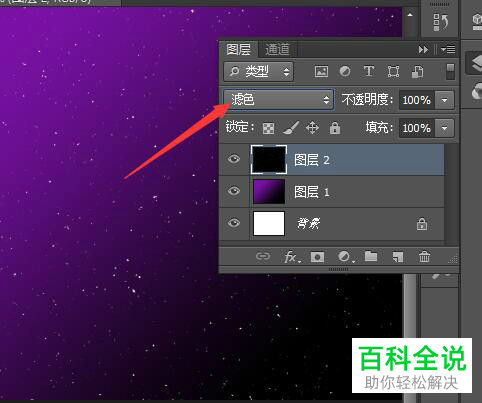Viewport: 482px width, 403px height.
Task: Open the layers panel flyout menu
Action: click(448, 50)
